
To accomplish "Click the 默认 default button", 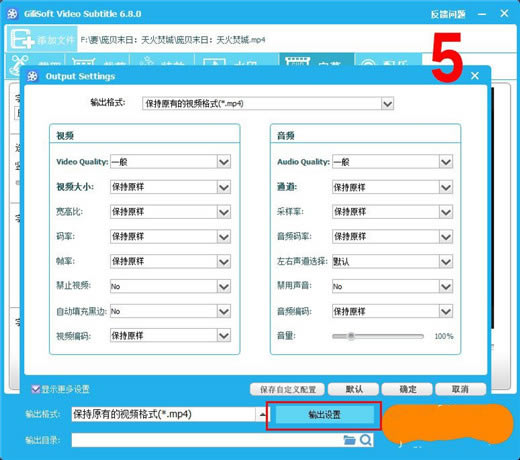I will [354, 389].
